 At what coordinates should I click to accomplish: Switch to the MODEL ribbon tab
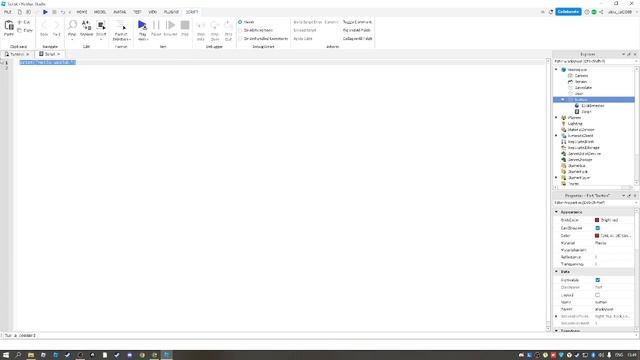(100, 12)
